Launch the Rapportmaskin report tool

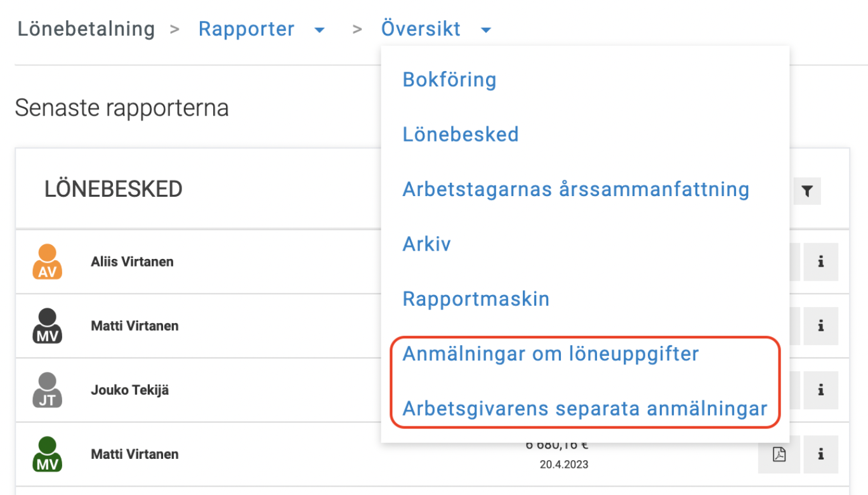[x=476, y=299]
